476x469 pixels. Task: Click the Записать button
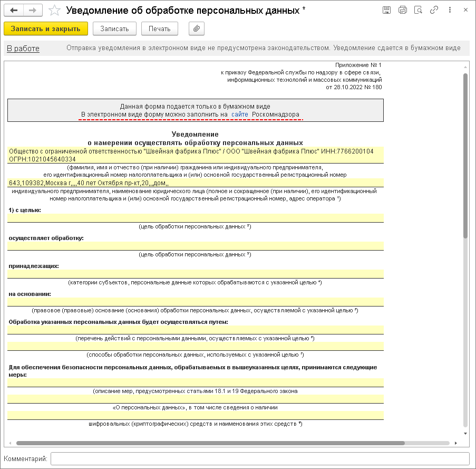point(114,28)
